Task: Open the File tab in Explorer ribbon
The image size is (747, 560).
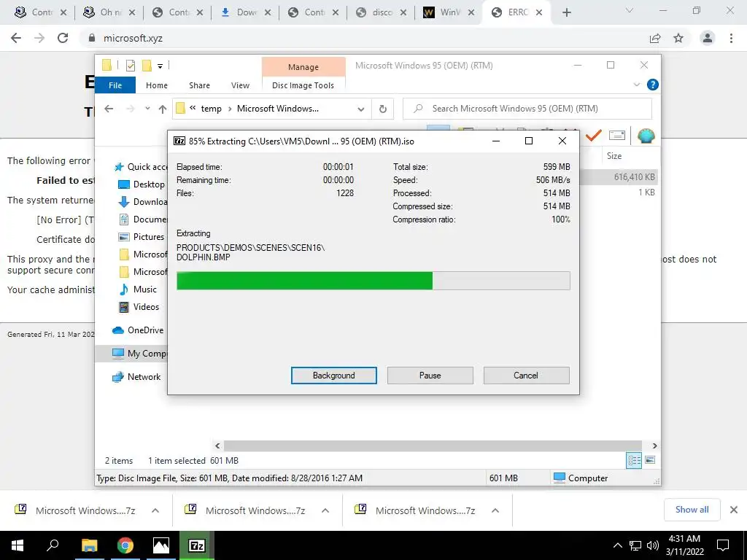Action: pos(115,85)
